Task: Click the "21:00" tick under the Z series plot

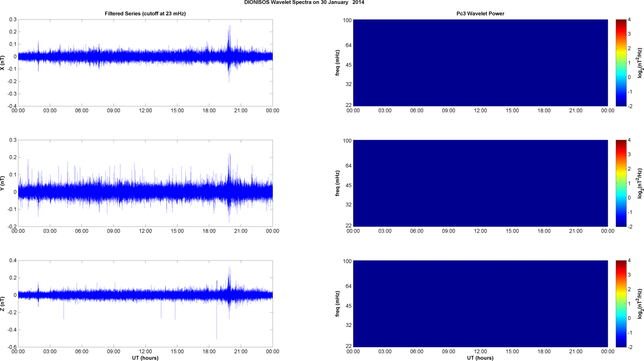Action: pyautogui.click(x=241, y=352)
